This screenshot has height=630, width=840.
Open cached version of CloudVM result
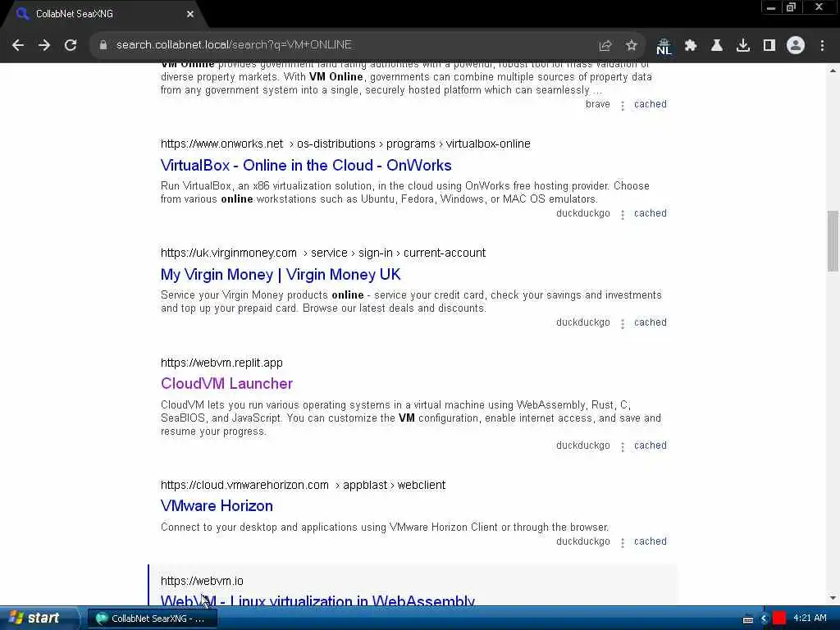[651, 445]
